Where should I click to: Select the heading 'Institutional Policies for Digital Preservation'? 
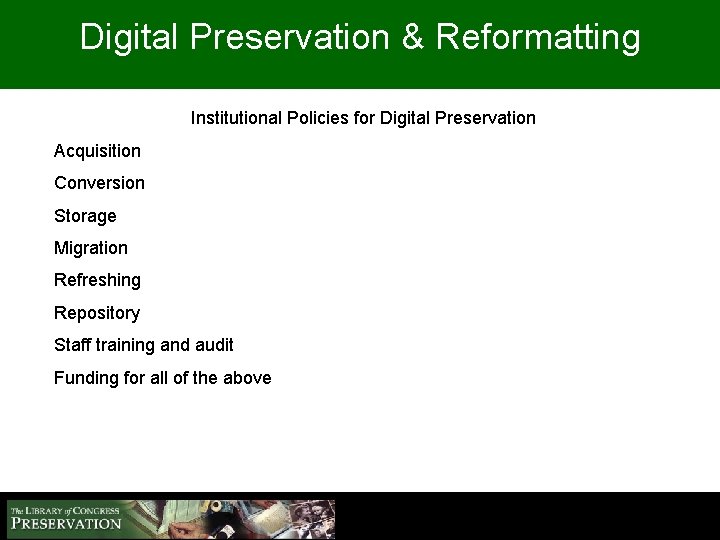(363, 118)
